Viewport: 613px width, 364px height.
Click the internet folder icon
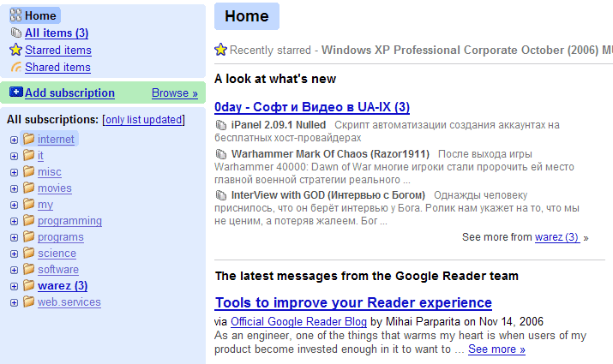(28, 138)
